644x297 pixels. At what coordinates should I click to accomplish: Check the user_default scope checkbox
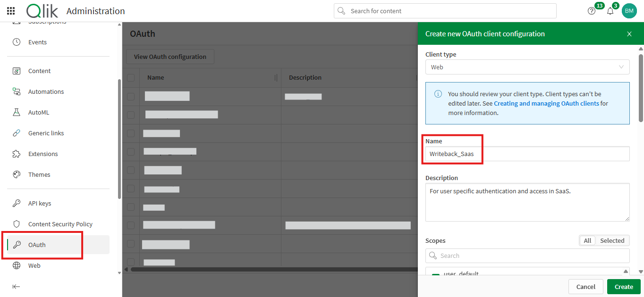pos(436,275)
